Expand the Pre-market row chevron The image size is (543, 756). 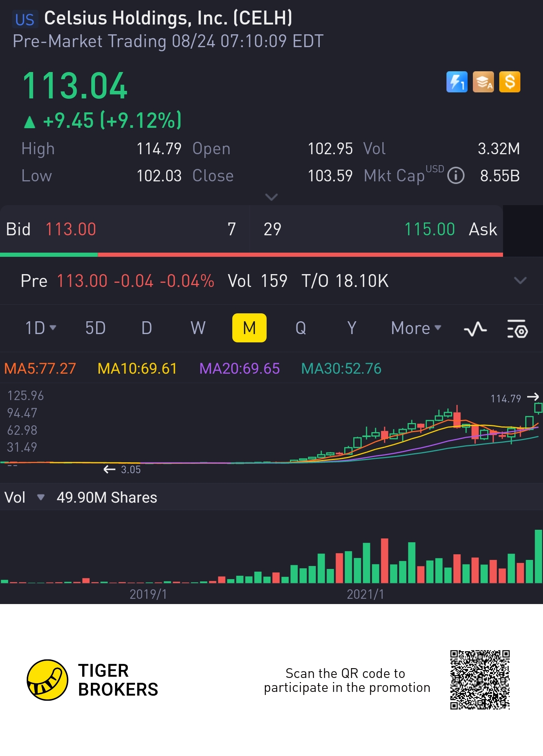click(x=520, y=281)
